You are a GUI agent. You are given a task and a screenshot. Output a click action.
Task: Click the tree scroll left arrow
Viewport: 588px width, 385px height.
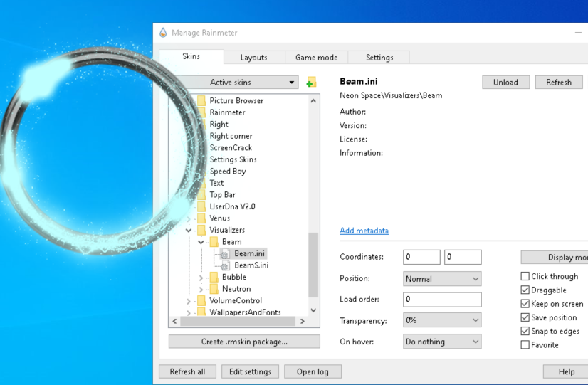pyautogui.click(x=174, y=321)
